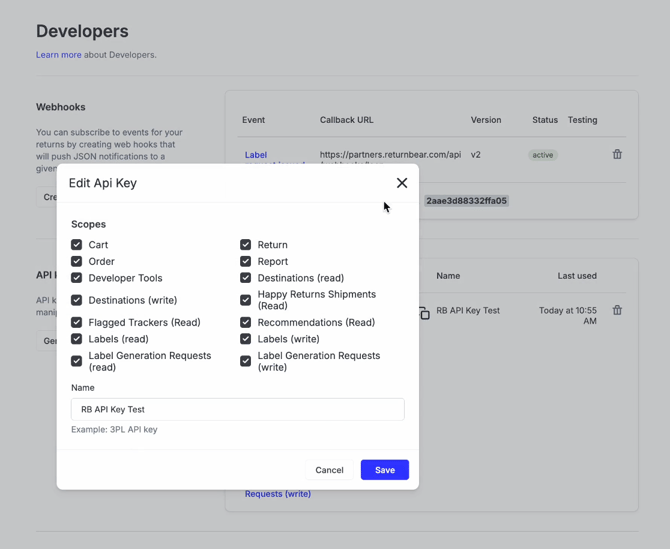This screenshot has width=670, height=549.
Task: Cancel editing the API key
Action: pyautogui.click(x=329, y=470)
